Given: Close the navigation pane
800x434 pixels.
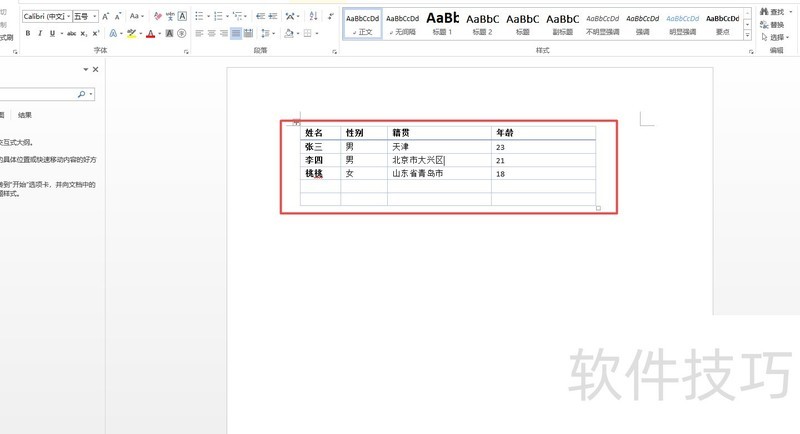Looking at the screenshot, I should (x=95, y=69).
